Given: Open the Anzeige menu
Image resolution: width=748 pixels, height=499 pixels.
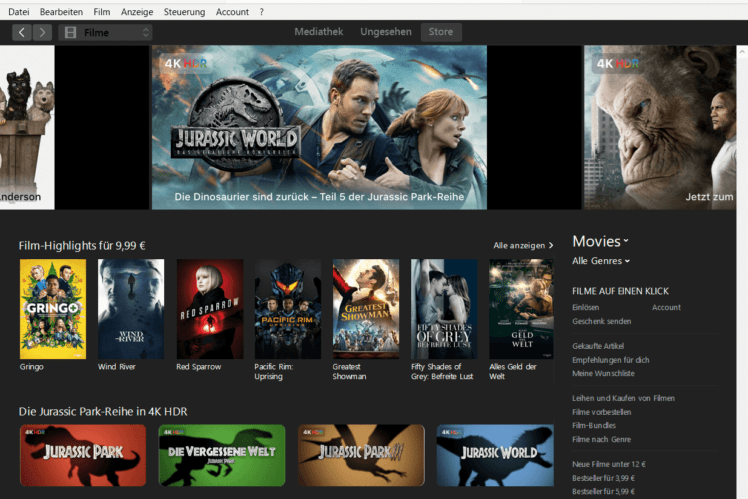Looking at the screenshot, I should click(x=137, y=12).
